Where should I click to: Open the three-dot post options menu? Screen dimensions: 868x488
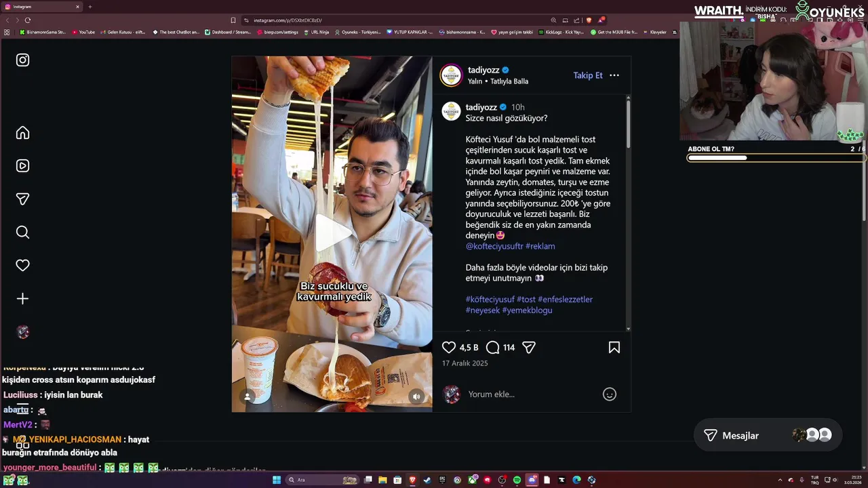click(x=614, y=75)
